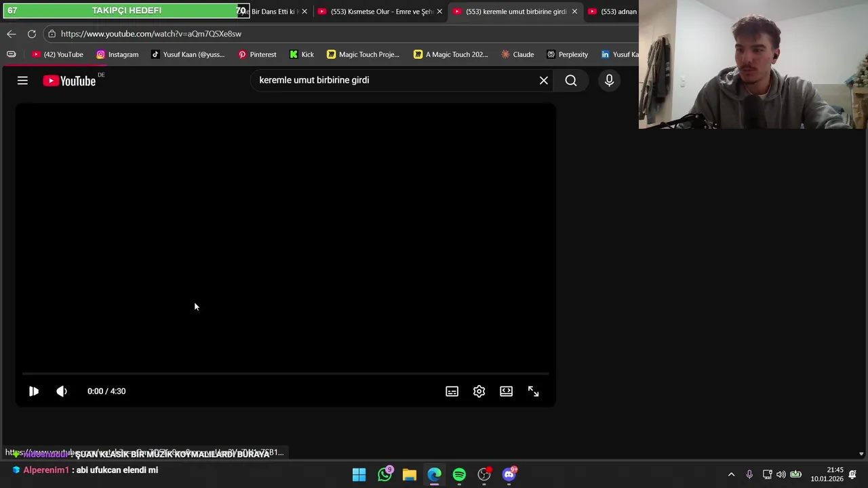The image size is (868, 488).
Task: Enter fullscreen in the video player
Action: pos(533,391)
